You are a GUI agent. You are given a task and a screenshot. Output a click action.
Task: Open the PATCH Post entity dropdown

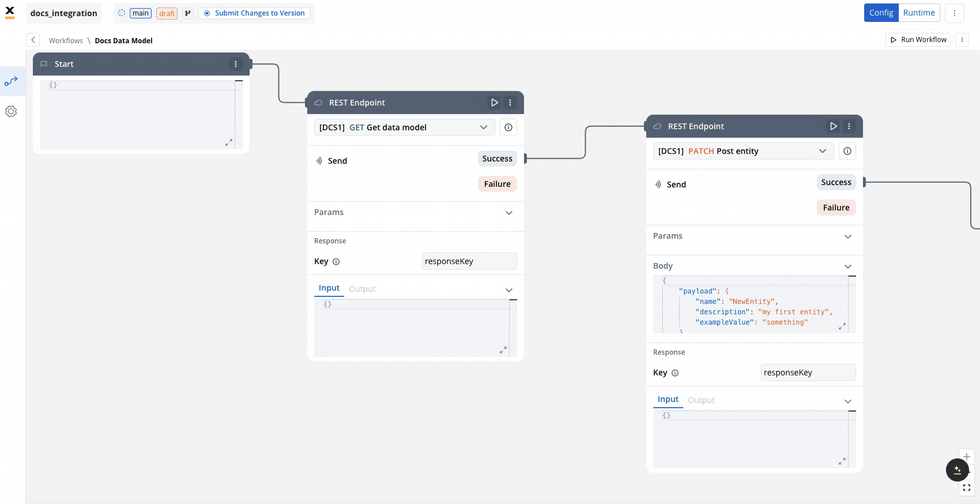pyautogui.click(x=744, y=151)
